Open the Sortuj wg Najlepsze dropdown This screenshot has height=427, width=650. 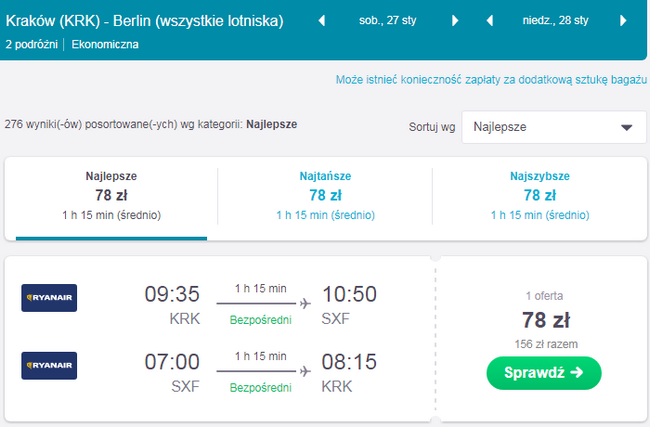coord(554,127)
